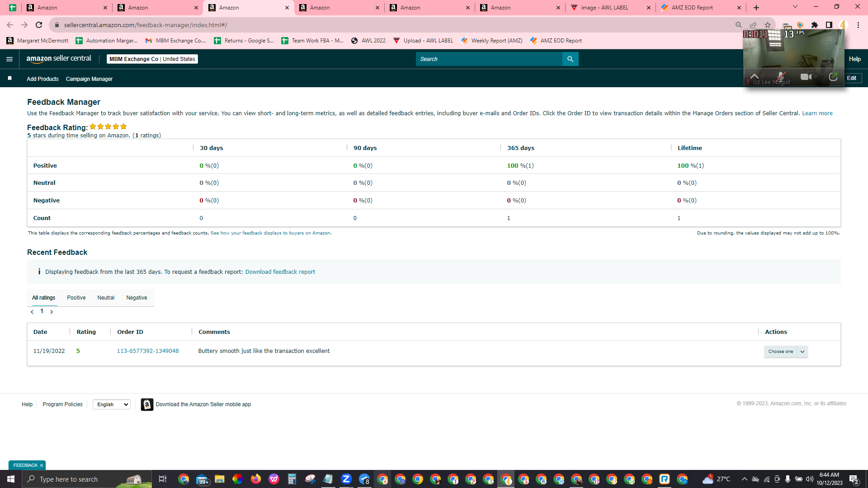Open the Weekly Report (AMZ) bookmark
Viewport: 868px width, 488px height.
491,41
